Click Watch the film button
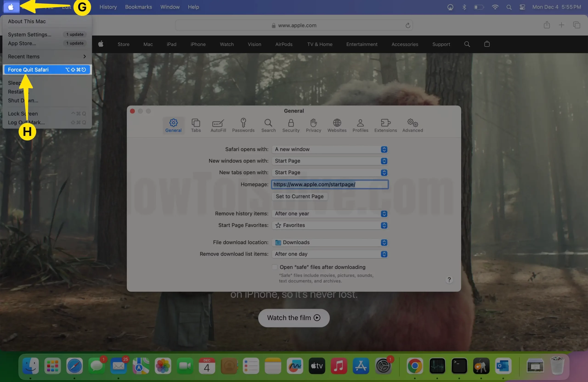The height and width of the screenshot is (382, 588). pyautogui.click(x=294, y=318)
